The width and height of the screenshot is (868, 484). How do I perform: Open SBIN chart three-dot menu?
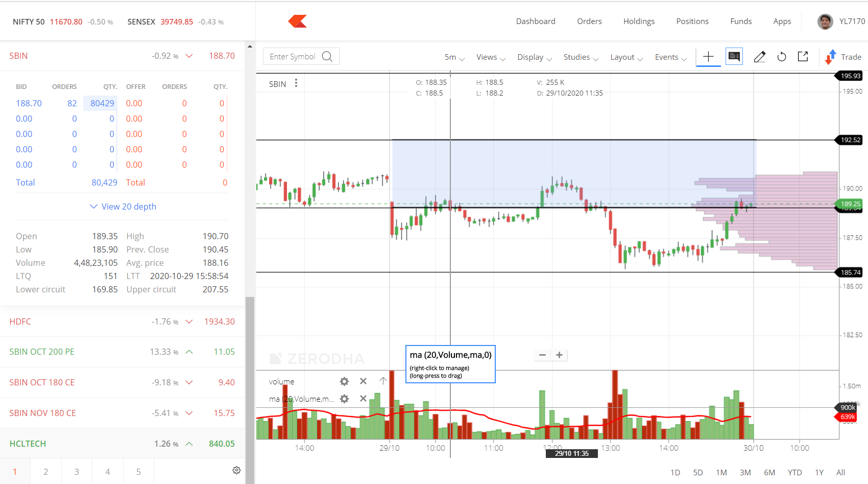[x=296, y=83]
